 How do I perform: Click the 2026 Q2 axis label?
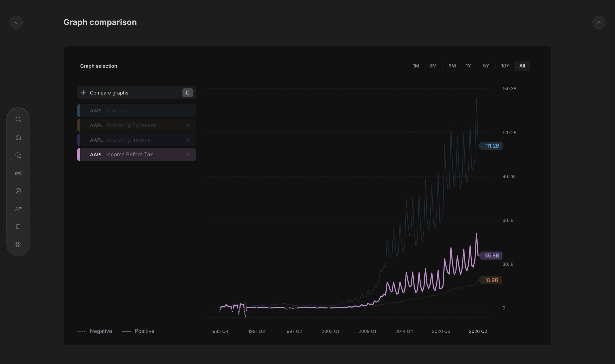[x=478, y=331]
